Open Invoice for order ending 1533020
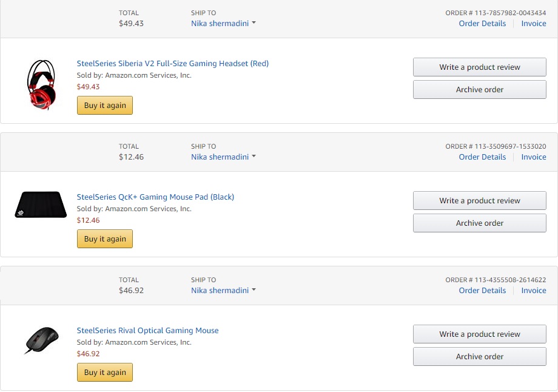The height and width of the screenshot is (392, 558). point(534,157)
